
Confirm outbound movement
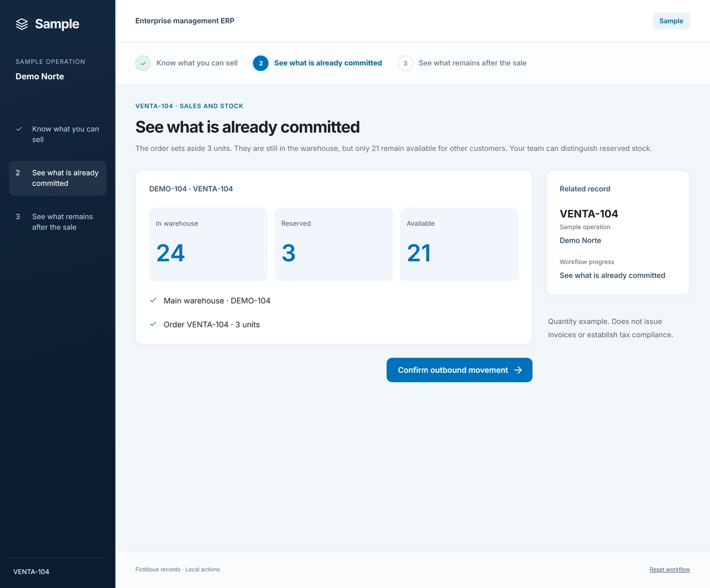click(x=459, y=370)
